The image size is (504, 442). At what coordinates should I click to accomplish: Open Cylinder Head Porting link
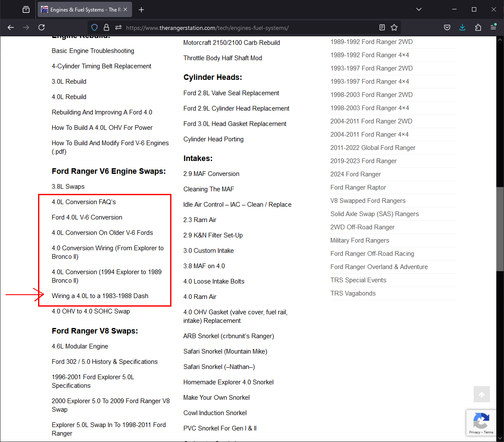click(x=213, y=139)
